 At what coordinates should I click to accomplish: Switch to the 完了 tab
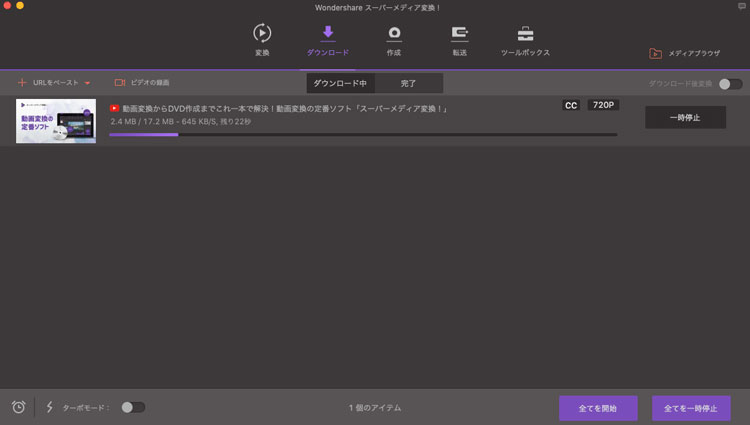(408, 83)
